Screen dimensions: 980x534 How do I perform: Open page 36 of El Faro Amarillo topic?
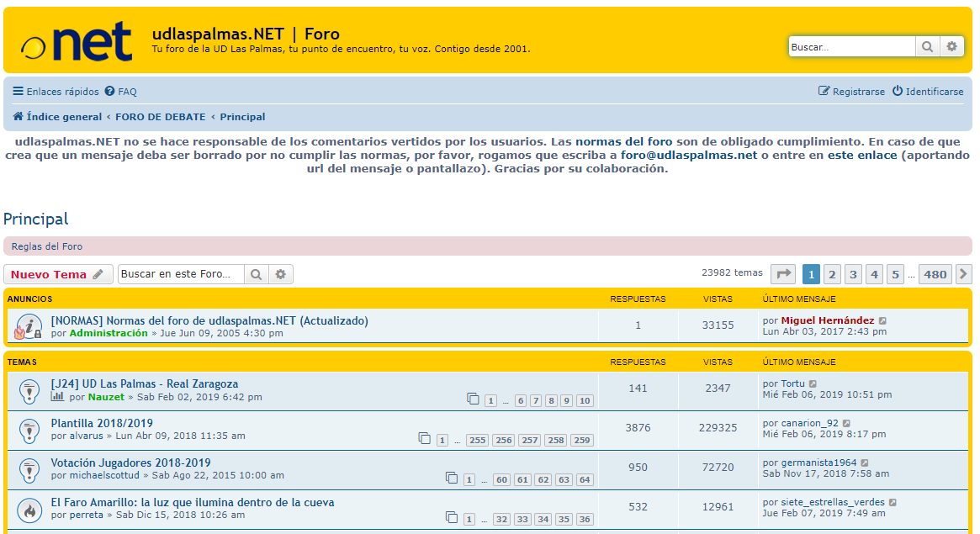585,519
